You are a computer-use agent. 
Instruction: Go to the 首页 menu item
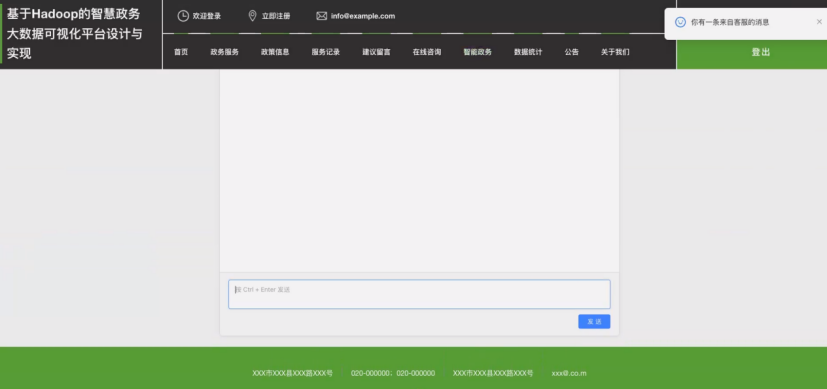[181, 52]
